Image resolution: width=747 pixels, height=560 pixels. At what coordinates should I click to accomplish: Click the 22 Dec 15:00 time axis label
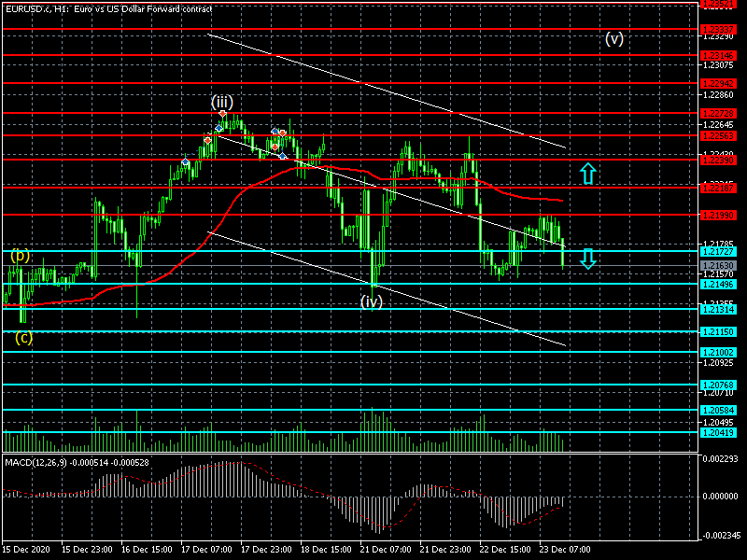pos(505,549)
